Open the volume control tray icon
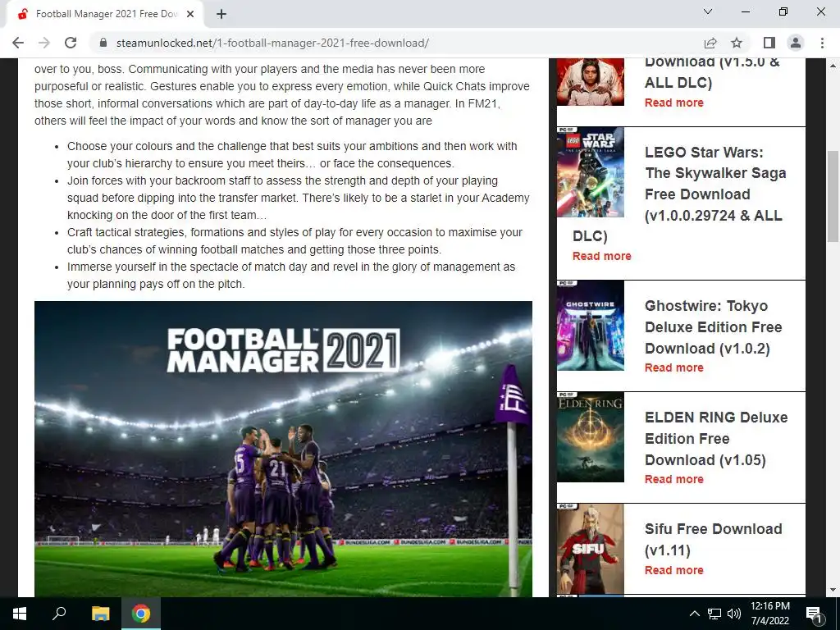The image size is (840, 630). 734,614
